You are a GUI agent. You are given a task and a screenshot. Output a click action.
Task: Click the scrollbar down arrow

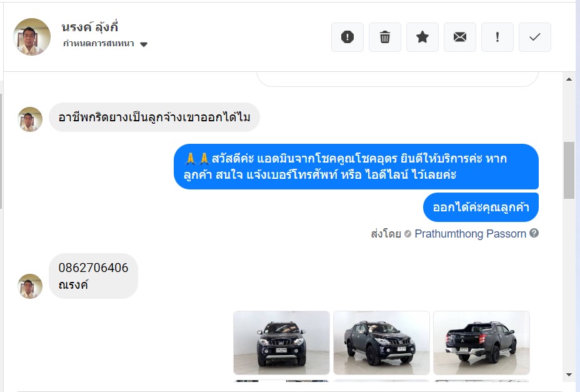pos(569,375)
